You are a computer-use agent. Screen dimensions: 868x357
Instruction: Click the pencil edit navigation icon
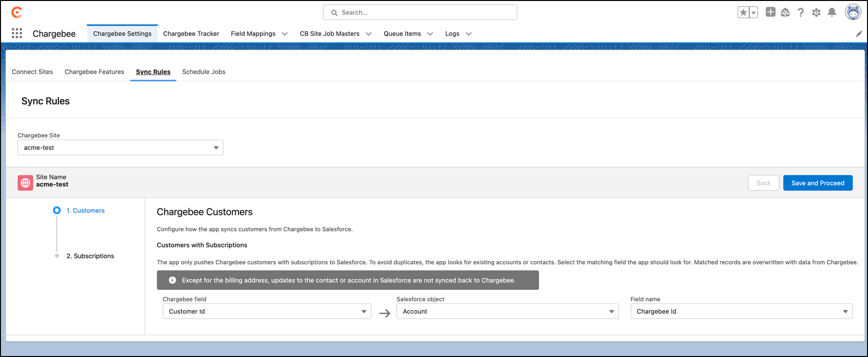[859, 34]
